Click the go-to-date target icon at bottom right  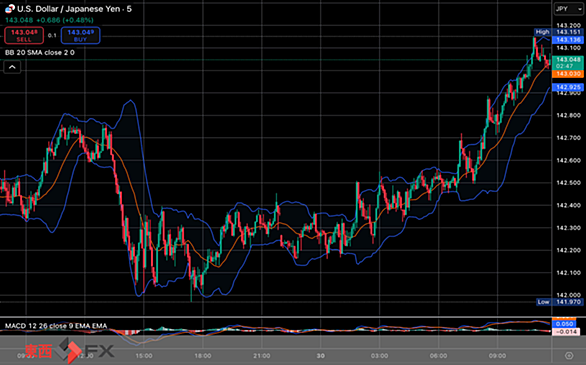569,355
